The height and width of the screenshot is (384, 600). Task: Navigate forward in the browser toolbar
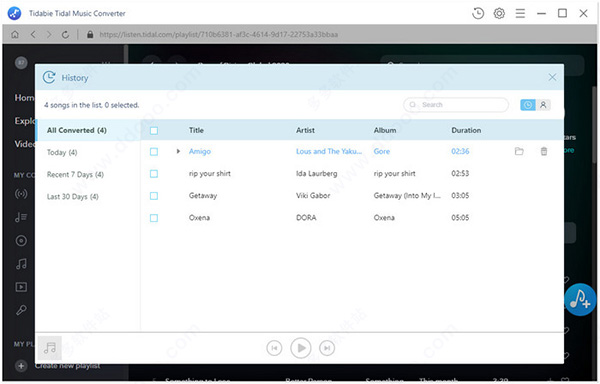click(49, 34)
